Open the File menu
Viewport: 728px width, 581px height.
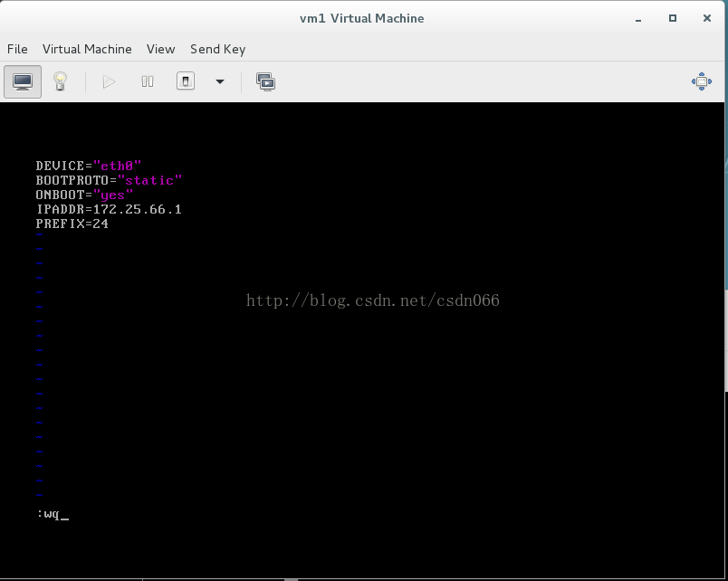point(17,49)
